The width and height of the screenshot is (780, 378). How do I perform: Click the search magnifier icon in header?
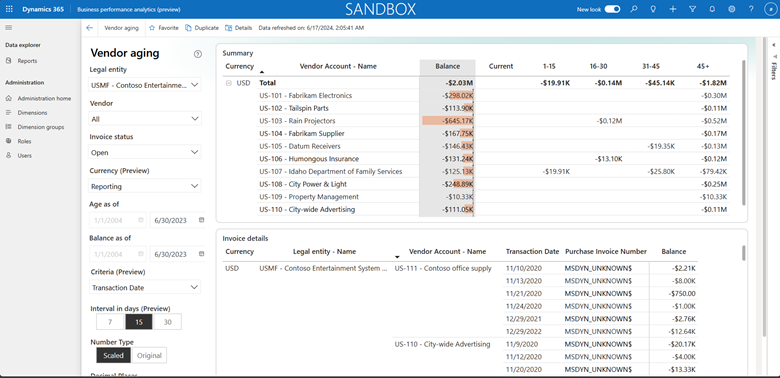click(x=634, y=9)
